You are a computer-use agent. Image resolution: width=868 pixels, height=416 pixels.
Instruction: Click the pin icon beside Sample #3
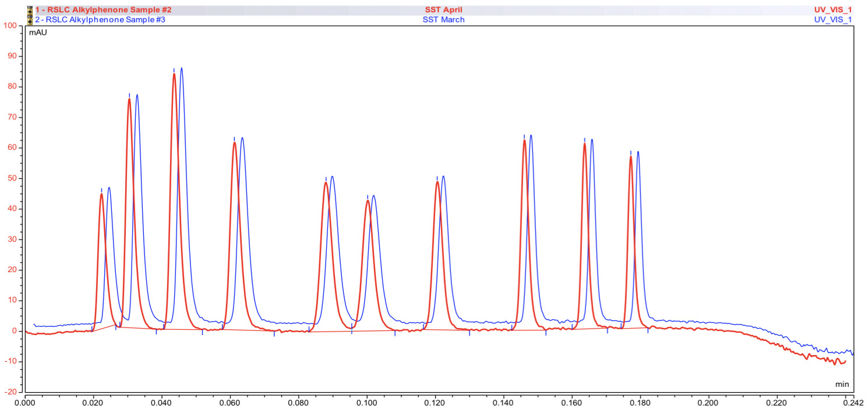coord(30,20)
